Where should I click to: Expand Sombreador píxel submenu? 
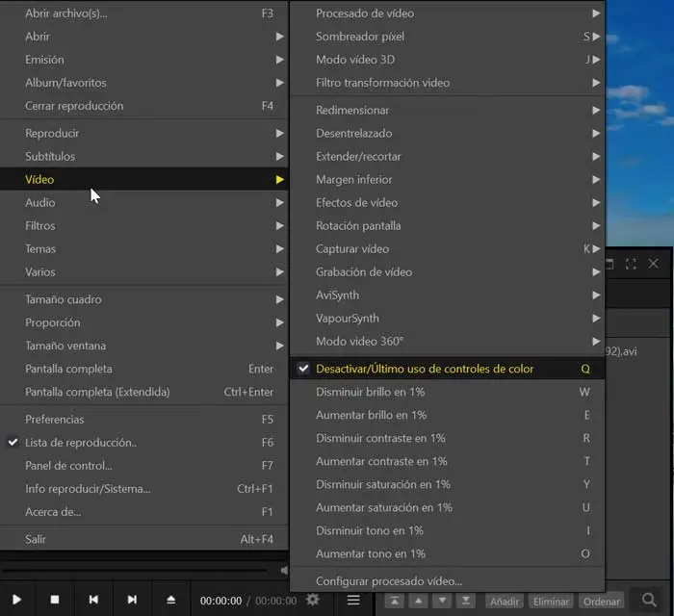click(x=448, y=37)
